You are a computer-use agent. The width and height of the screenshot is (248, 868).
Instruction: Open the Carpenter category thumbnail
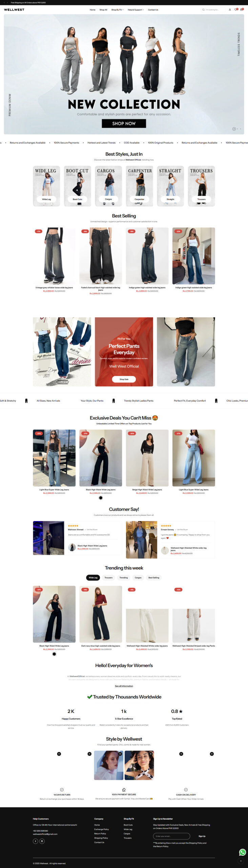pos(140,186)
